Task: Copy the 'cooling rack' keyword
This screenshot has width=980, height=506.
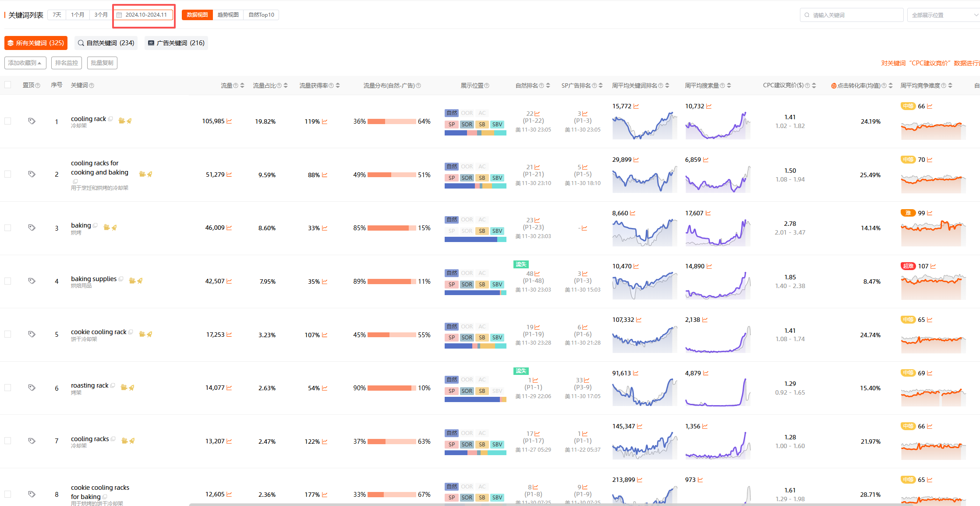Action: click(110, 119)
